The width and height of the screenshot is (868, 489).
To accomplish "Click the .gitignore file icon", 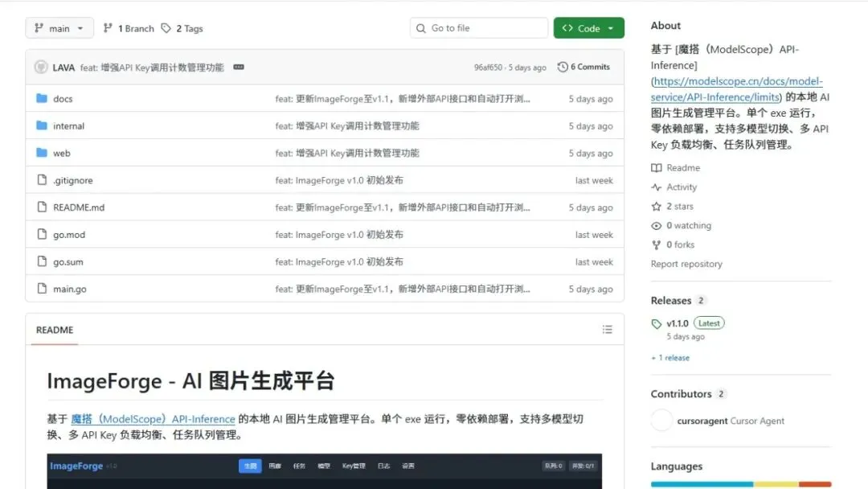I will tap(42, 180).
